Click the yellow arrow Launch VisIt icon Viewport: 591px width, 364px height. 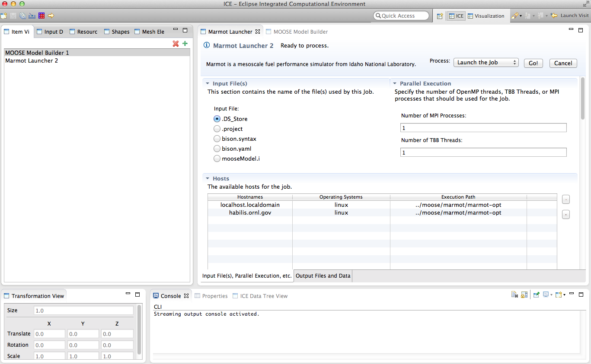(x=554, y=16)
